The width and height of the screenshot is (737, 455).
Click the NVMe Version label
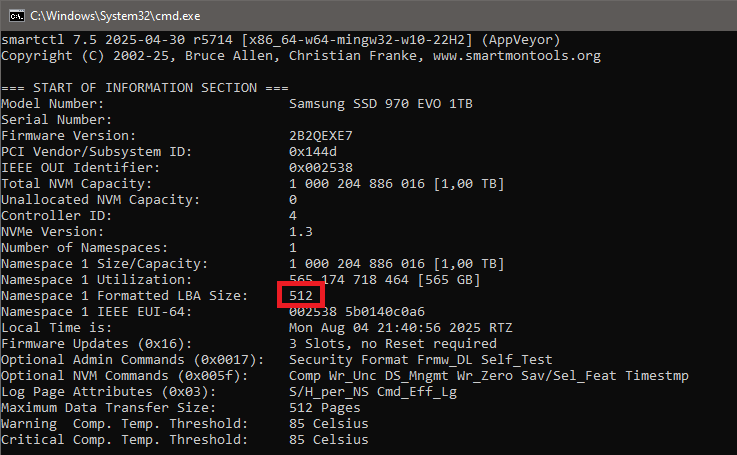pyautogui.click(x=52, y=232)
